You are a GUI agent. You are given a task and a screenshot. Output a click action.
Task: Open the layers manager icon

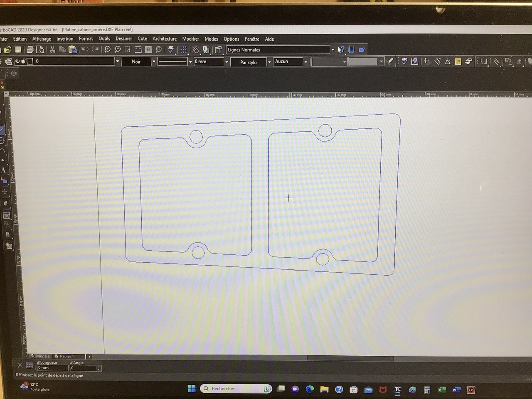[8, 62]
